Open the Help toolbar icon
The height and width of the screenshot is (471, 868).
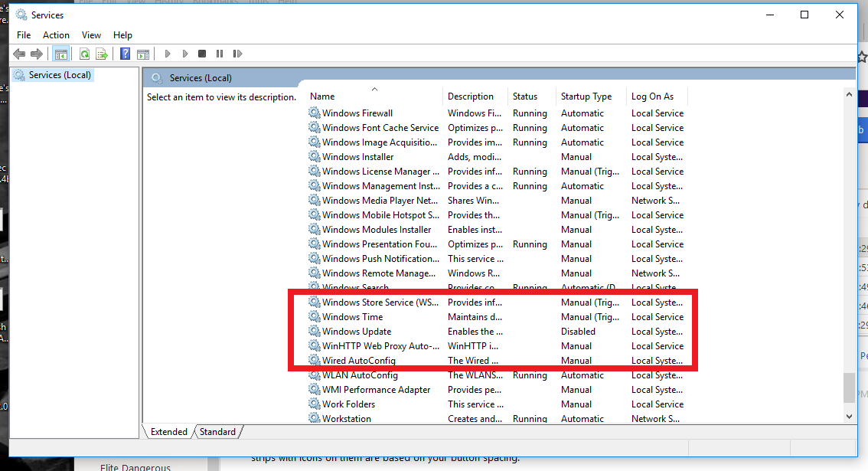coord(125,54)
